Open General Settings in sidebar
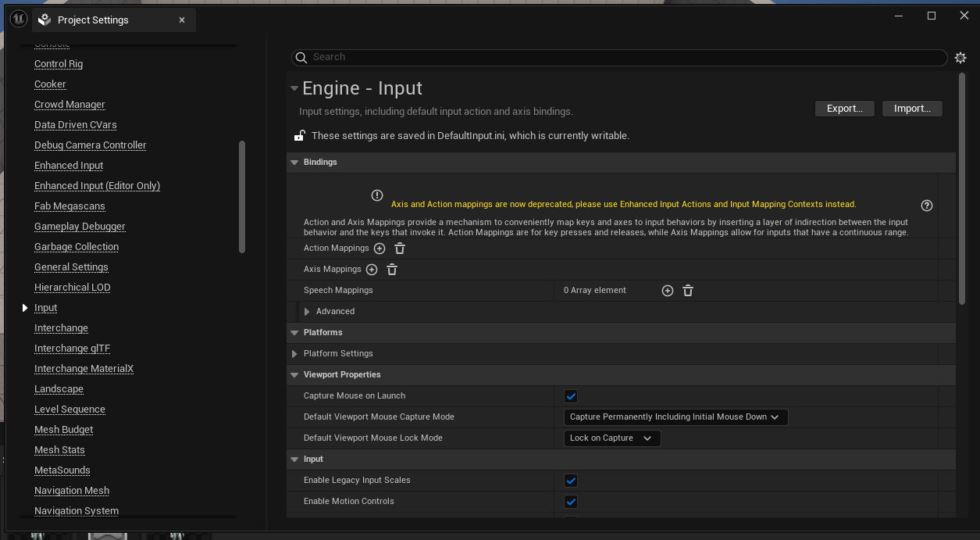980x540 pixels. point(71,267)
